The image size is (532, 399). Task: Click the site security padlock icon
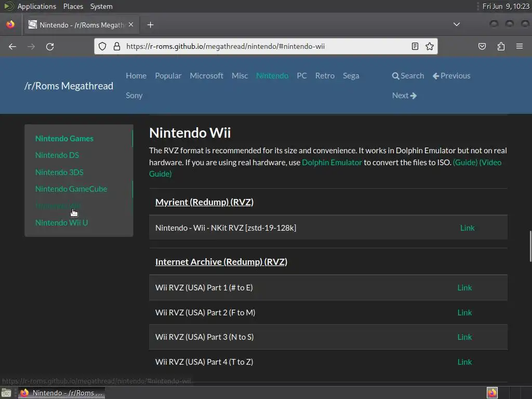117,46
